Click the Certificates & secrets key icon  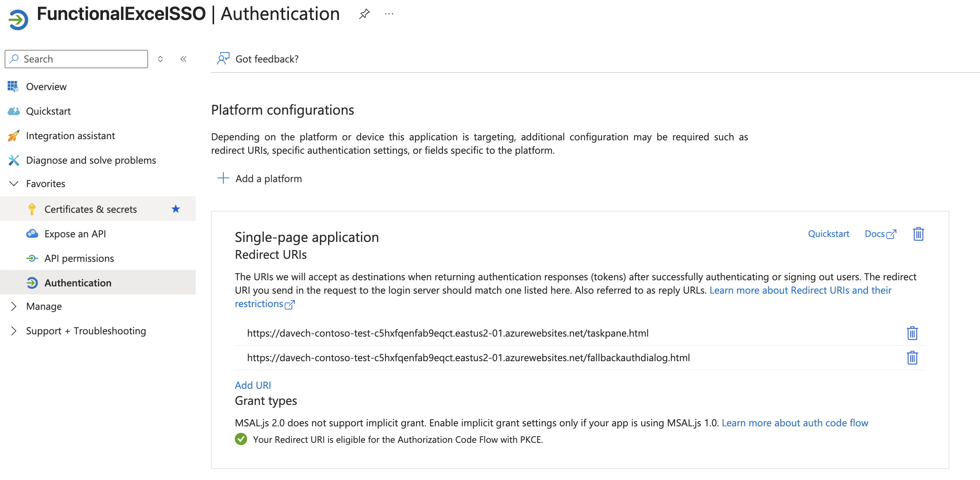click(x=32, y=209)
